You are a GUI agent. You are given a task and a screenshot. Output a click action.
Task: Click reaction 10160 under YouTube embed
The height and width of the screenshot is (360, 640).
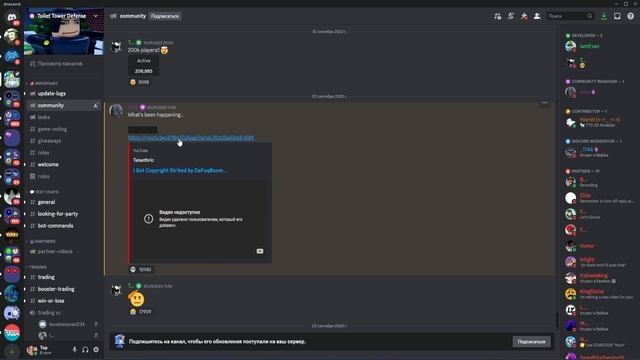pos(141,269)
